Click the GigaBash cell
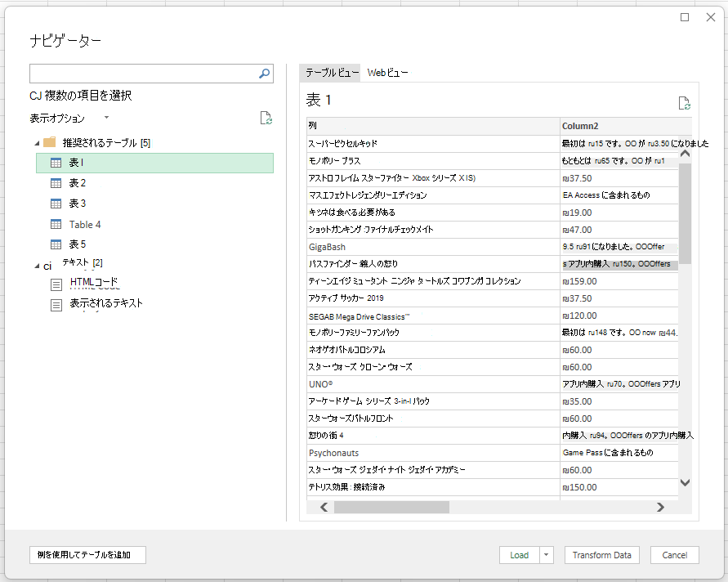 pyautogui.click(x=433, y=247)
